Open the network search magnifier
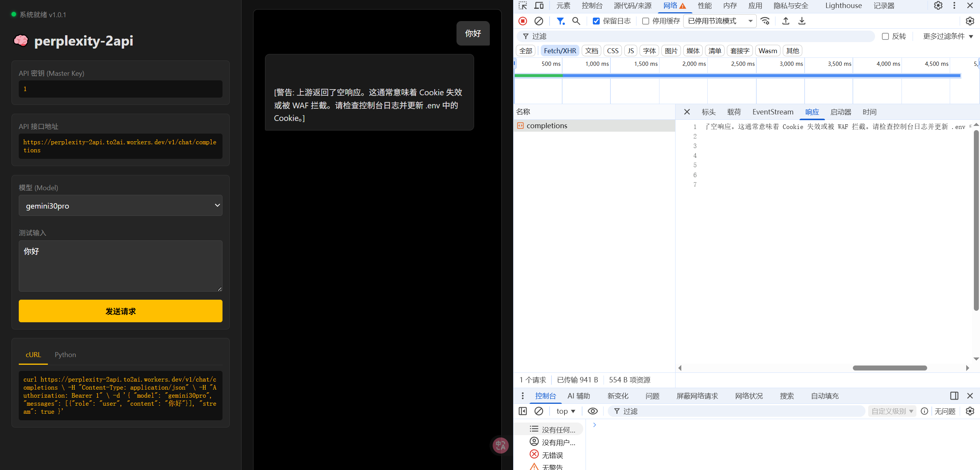980x470 pixels. 576,21
